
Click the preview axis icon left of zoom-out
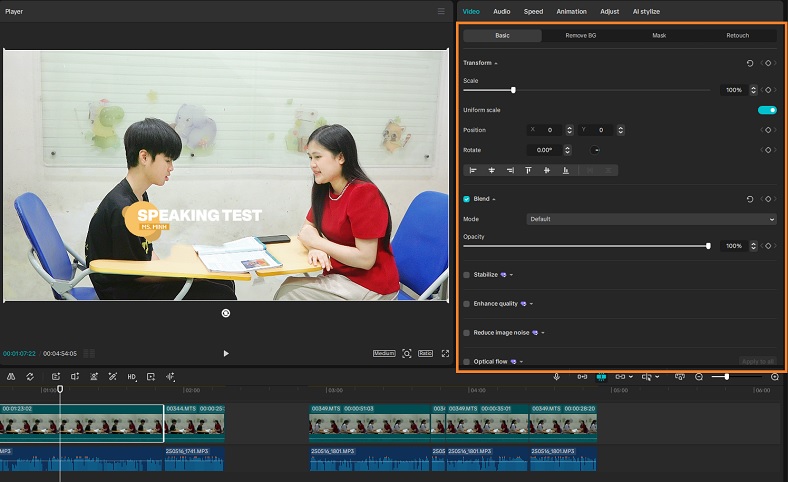pos(679,376)
